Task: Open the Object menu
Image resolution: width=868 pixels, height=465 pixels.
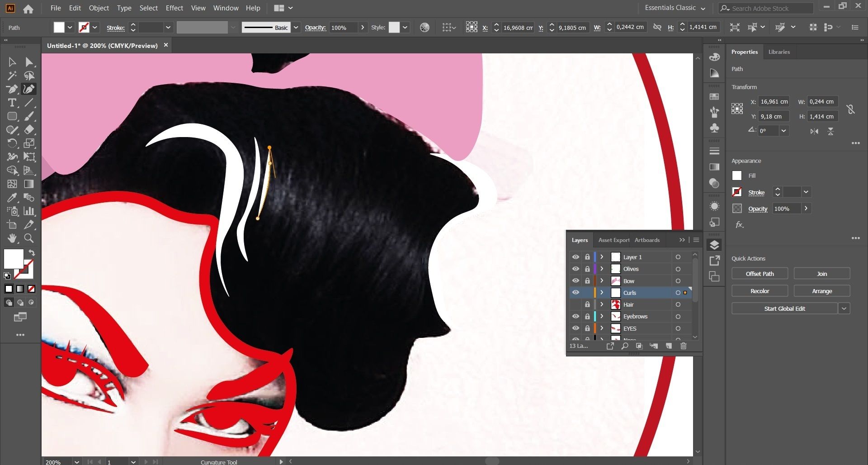Action: click(x=99, y=8)
